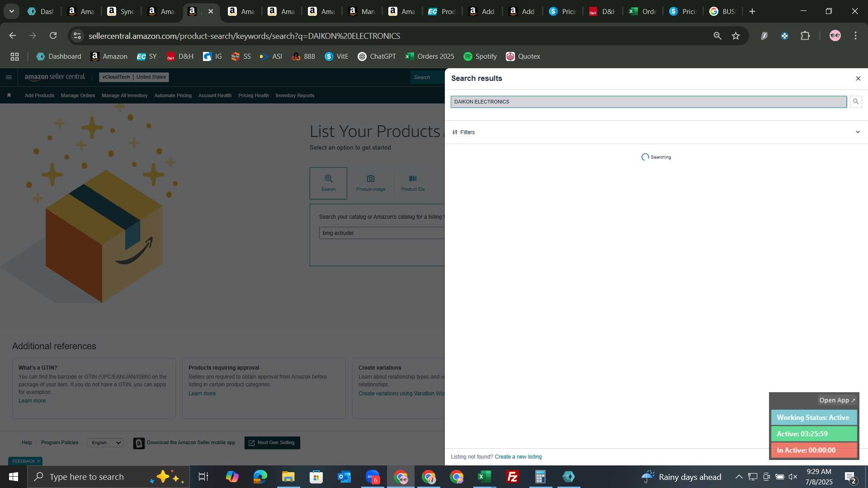Open the header Search field in Seller Central
The height and width of the screenshot is (488, 868).
(x=427, y=77)
